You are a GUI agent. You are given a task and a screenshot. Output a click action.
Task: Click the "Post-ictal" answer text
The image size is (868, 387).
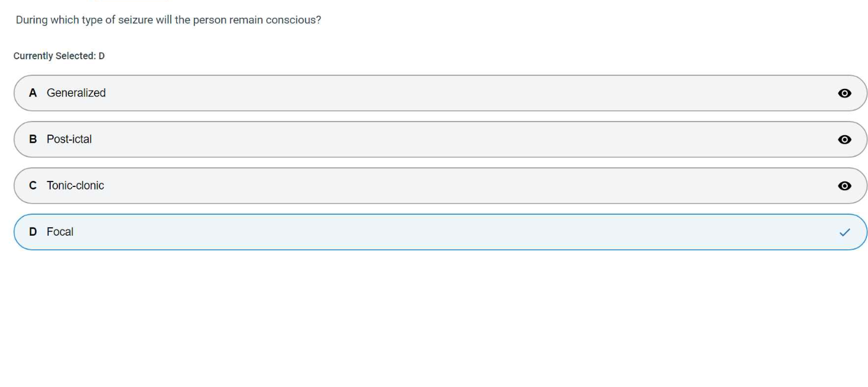pyautogui.click(x=69, y=139)
